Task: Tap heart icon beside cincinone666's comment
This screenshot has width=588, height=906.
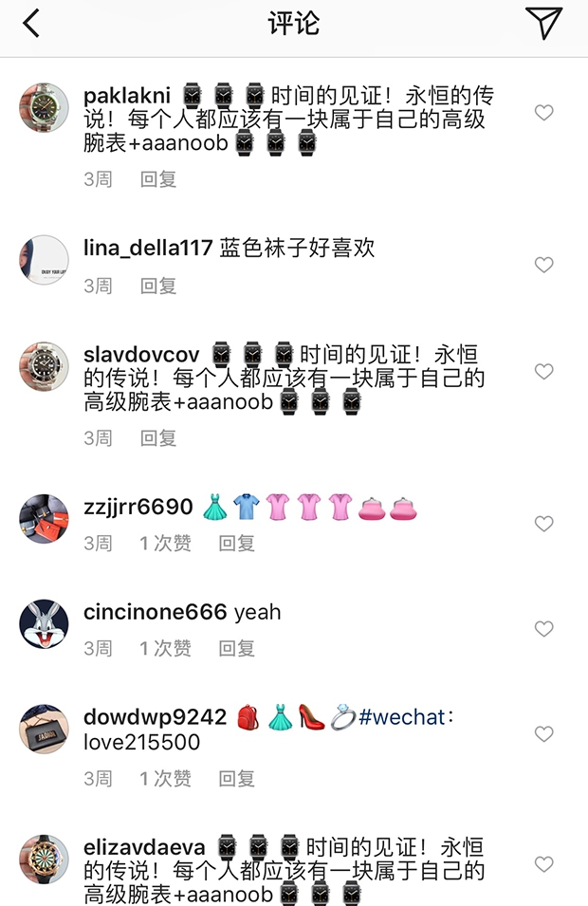Action: [544, 629]
